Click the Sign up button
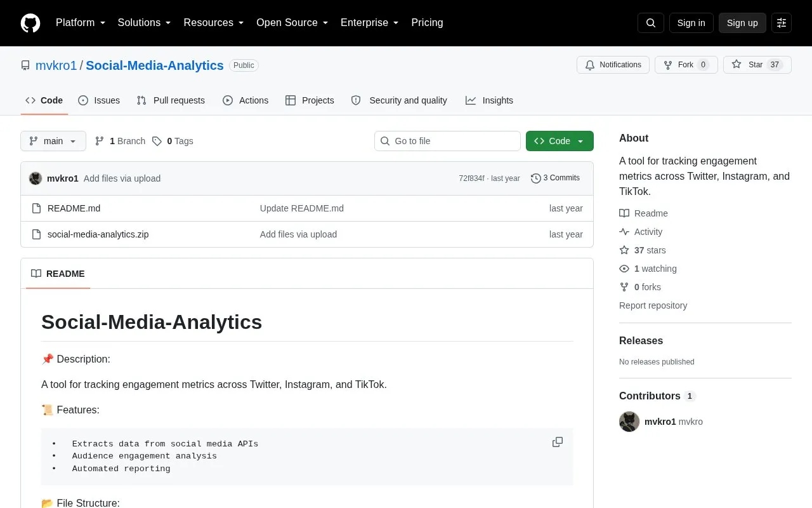The image size is (812, 508). pyautogui.click(x=742, y=23)
